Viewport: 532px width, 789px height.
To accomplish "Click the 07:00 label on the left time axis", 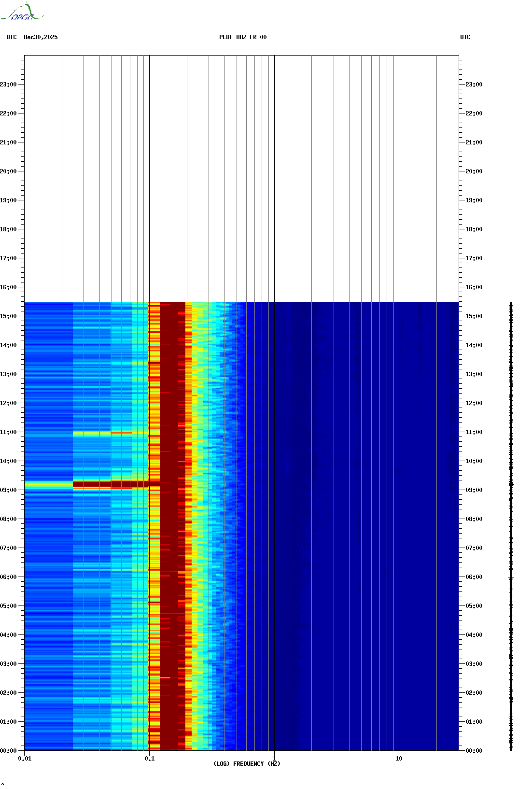I will coord(8,548).
